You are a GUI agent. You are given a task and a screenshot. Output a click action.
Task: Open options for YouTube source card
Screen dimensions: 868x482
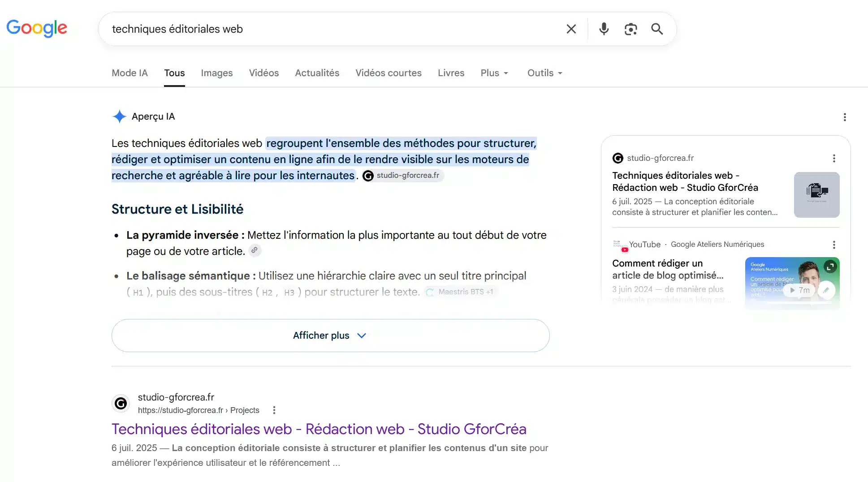pyautogui.click(x=833, y=245)
